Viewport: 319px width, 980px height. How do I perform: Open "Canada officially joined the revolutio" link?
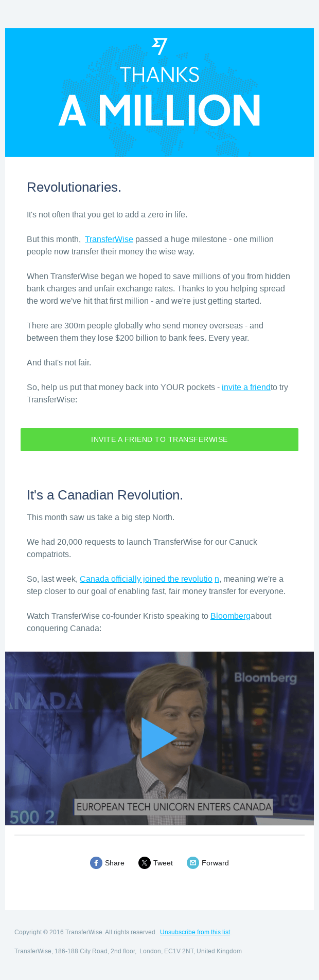coord(146,579)
